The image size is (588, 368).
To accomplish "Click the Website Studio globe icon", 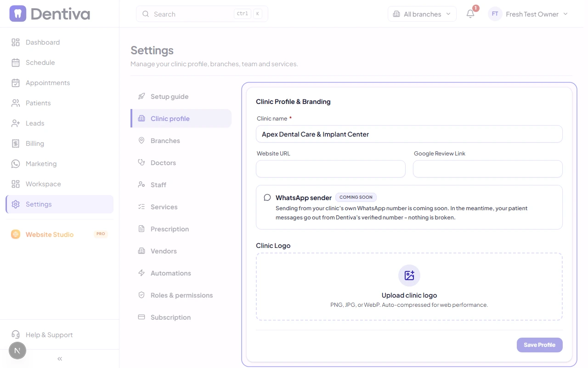I will point(16,234).
